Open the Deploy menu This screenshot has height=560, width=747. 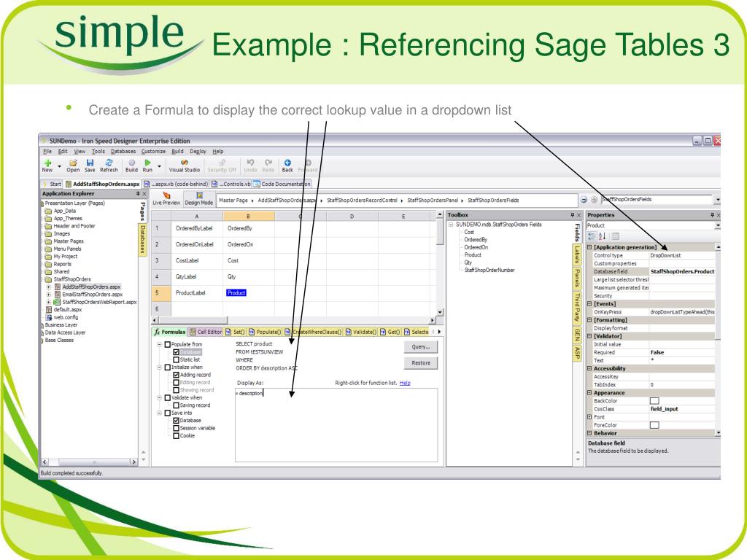[198, 152]
